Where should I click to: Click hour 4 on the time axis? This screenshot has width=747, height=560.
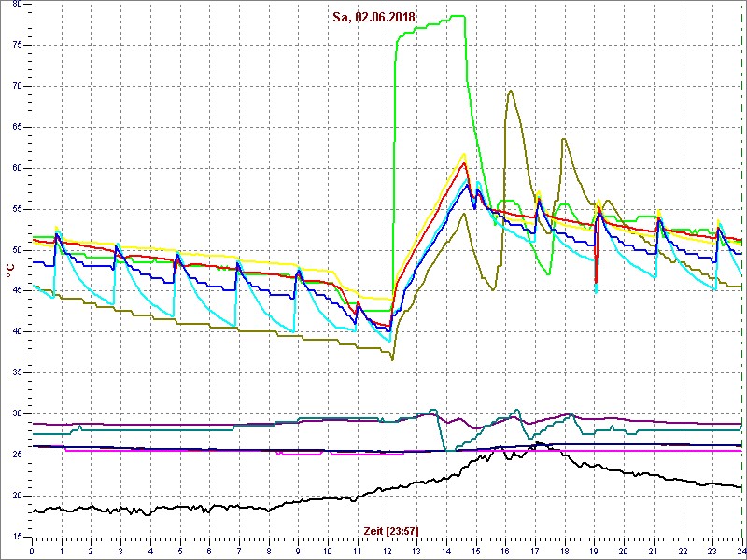tap(150, 551)
